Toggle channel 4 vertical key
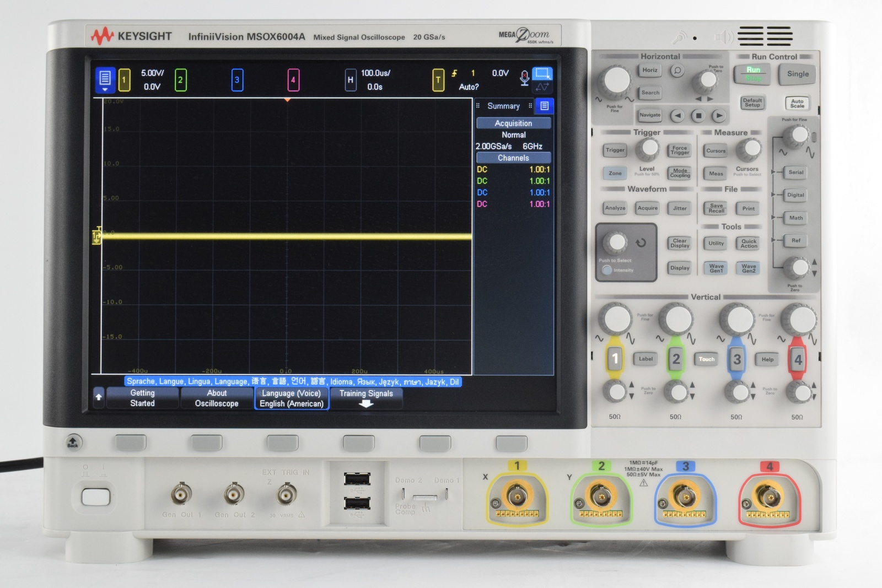 point(798,359)
